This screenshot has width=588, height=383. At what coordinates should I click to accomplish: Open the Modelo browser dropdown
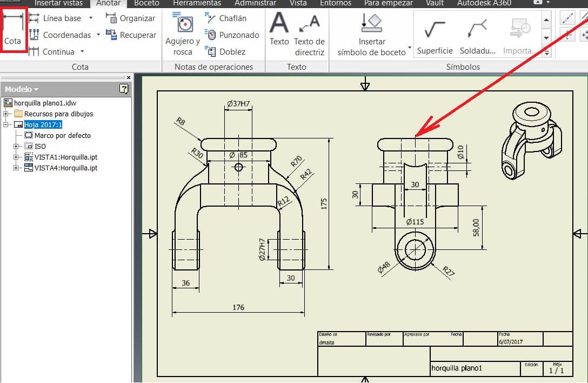[22, 89]
